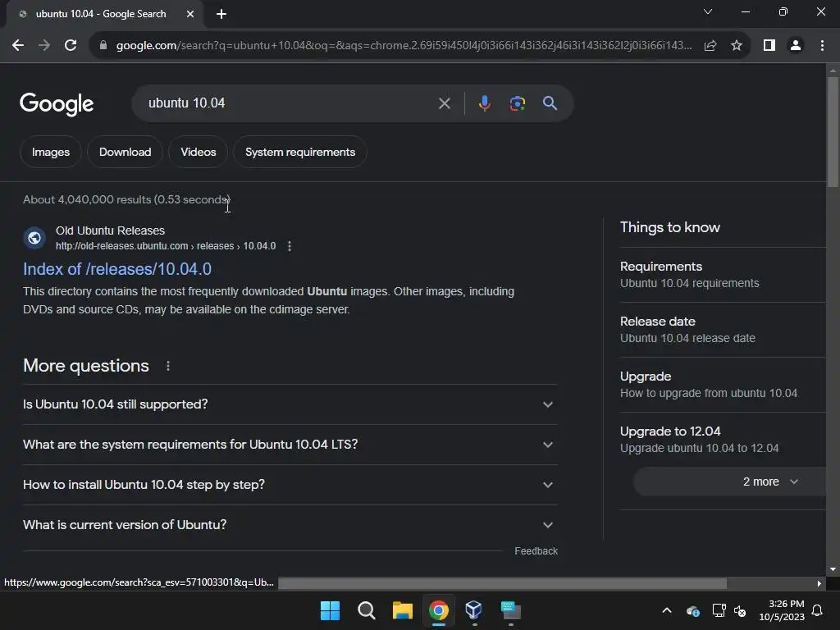Screen dimensions: 840x630
Task: Click the Old Ubuntu Releases site favicon
Action: 34,238
